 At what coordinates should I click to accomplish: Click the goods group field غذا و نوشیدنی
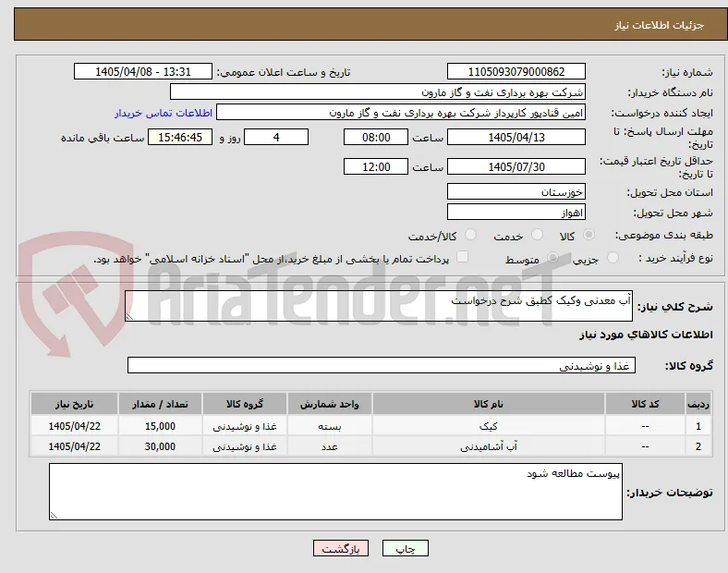pyautogui.click(x=382, y=365)
